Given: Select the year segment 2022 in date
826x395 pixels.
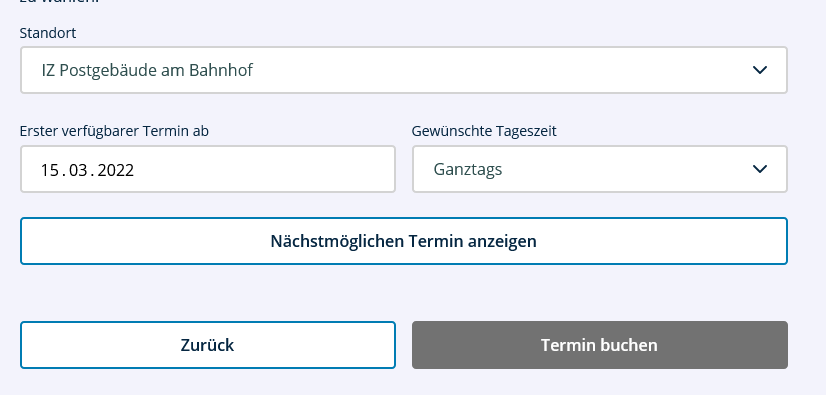Looking at the screenshot, I should point(116,170).
